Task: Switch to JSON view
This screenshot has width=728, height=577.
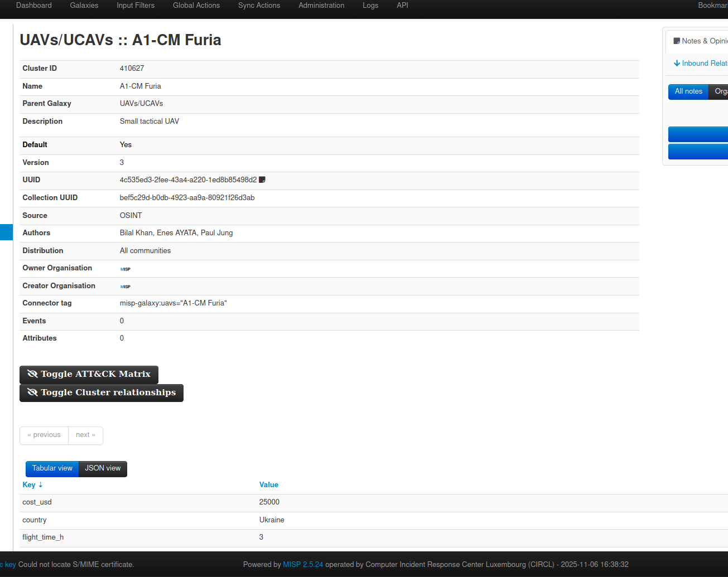Action: [x=103, y=469]
